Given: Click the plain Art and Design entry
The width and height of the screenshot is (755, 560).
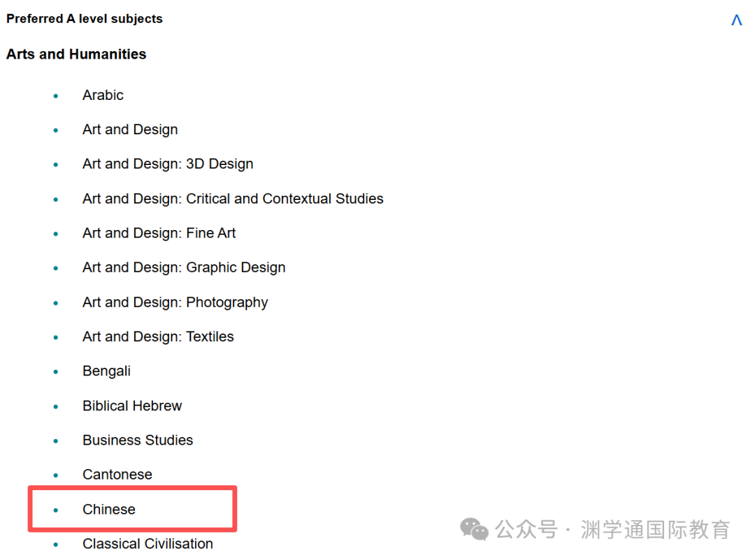Looking at the screenshot, I should 130,129.
